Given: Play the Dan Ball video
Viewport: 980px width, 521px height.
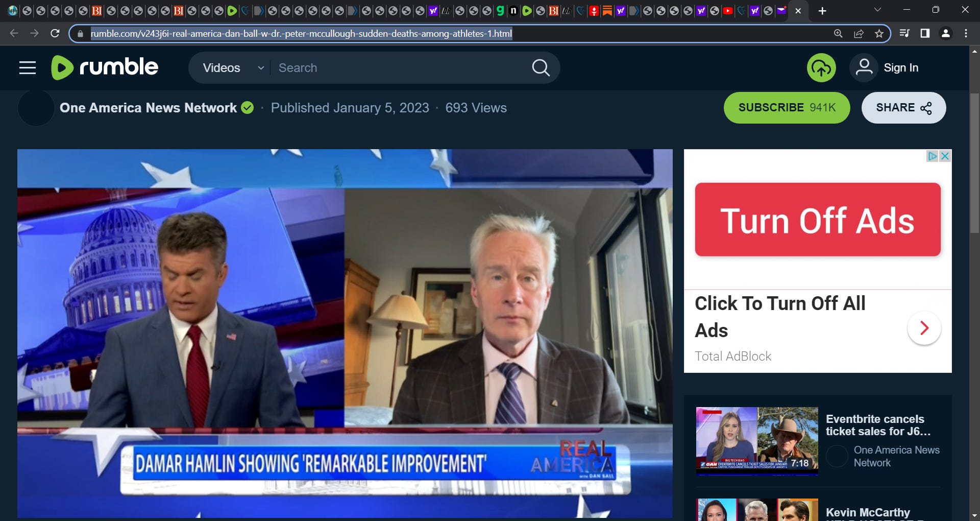Looking at the screenshot, I should (345, 333).
